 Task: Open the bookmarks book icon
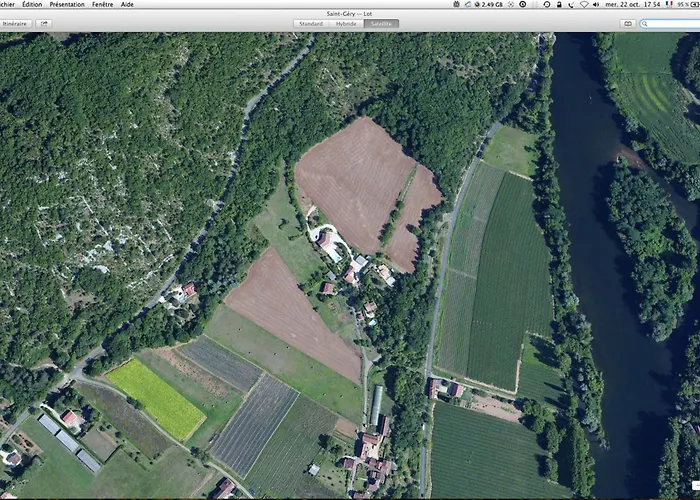(628, 23)
